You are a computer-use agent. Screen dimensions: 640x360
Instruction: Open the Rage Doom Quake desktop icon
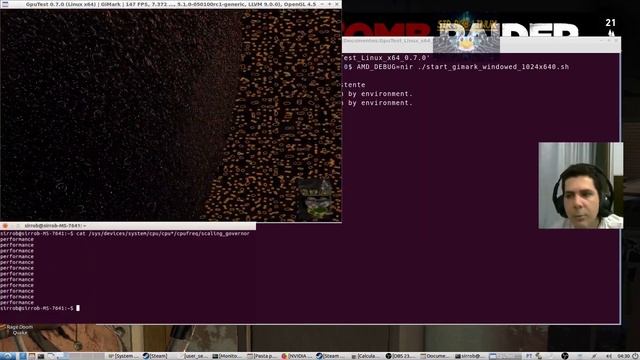19,330
